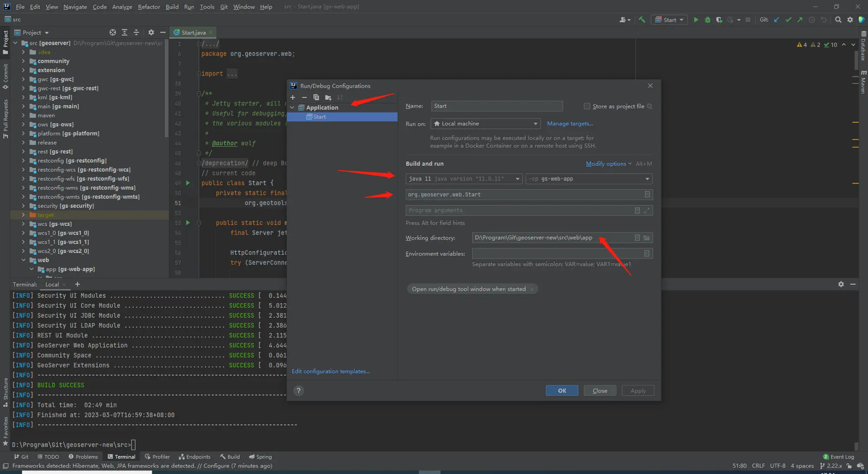Open the Spring tool window tab
The width and height of the screenshot is (868, 474).
[x=260, y=457]
